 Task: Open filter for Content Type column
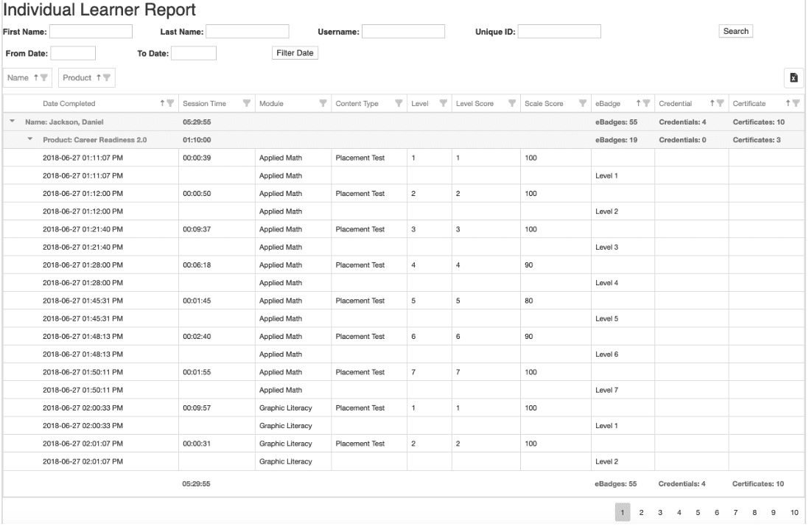coord(399,103)
